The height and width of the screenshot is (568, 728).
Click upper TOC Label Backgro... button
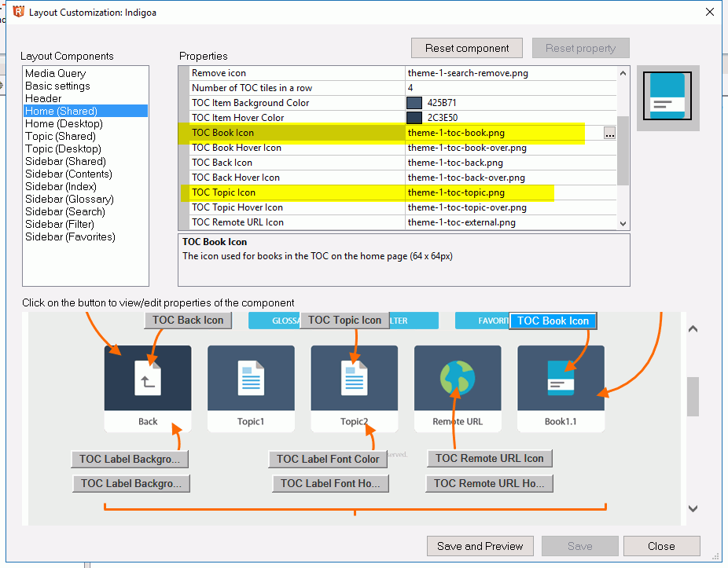[x=130, y=460]
